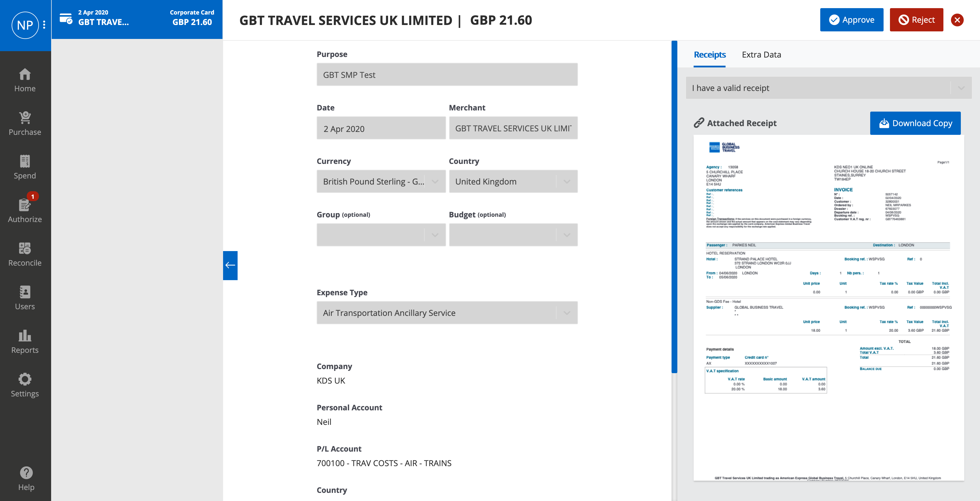This screenshot has height=501, width=980.
Task: Open the three-dot menu beside the NP avatar
Action: pyautogui.click(x=44, y=24)
